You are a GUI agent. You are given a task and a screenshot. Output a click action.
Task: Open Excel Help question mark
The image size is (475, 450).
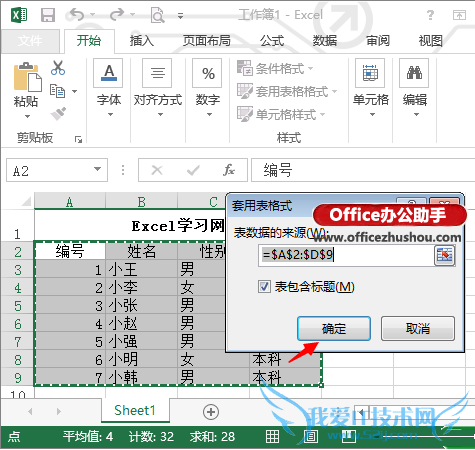tap(430, 15)
